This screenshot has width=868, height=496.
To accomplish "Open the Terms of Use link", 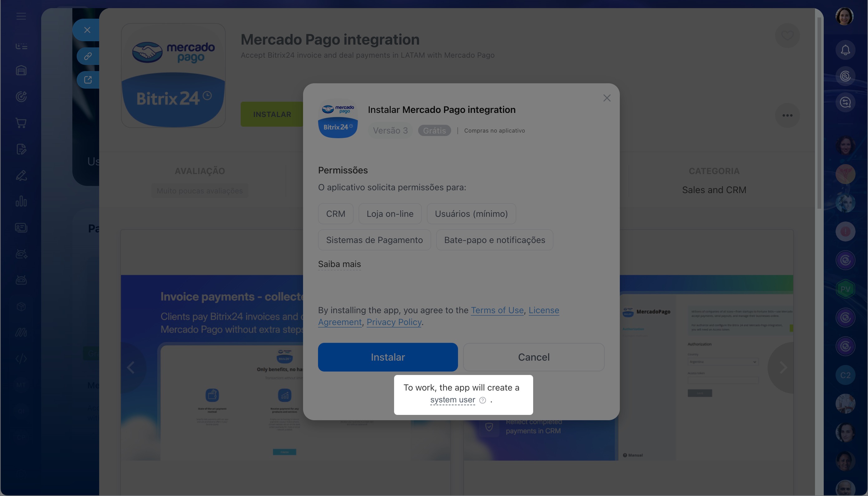I will coord(497,310).
